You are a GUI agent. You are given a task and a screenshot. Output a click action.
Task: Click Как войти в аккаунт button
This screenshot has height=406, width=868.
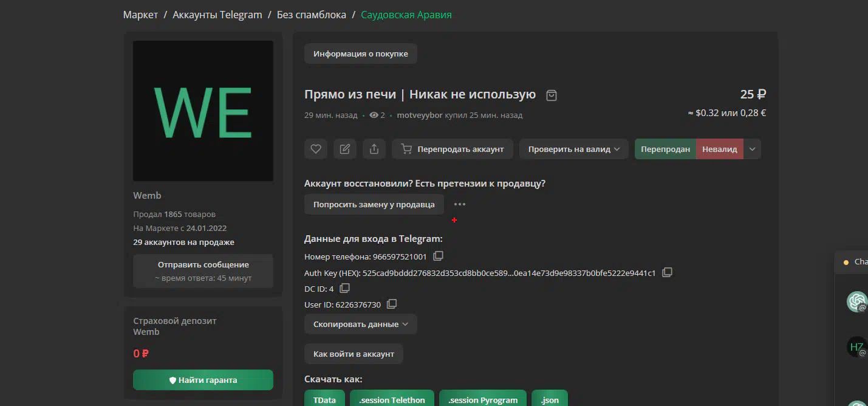(354, 354)
